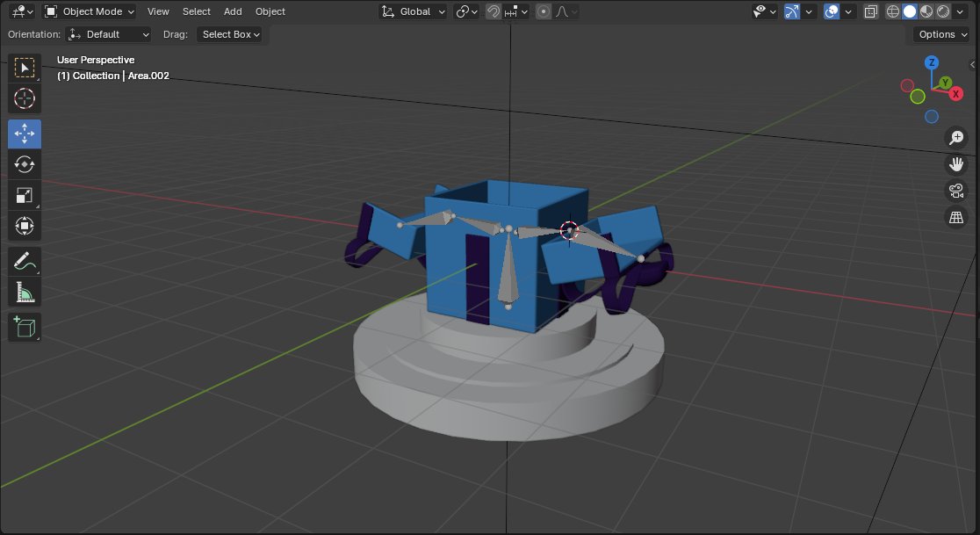The width and height of the screenshot is (980, 535).
Task: Expand the overlays options arrow
Action: tap(848, 11)
